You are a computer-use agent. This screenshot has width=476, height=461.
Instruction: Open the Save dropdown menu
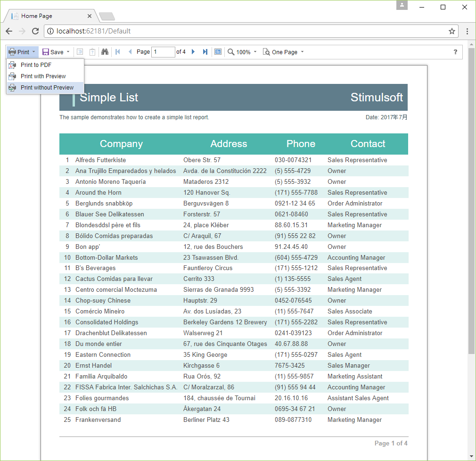click(56, 52)
